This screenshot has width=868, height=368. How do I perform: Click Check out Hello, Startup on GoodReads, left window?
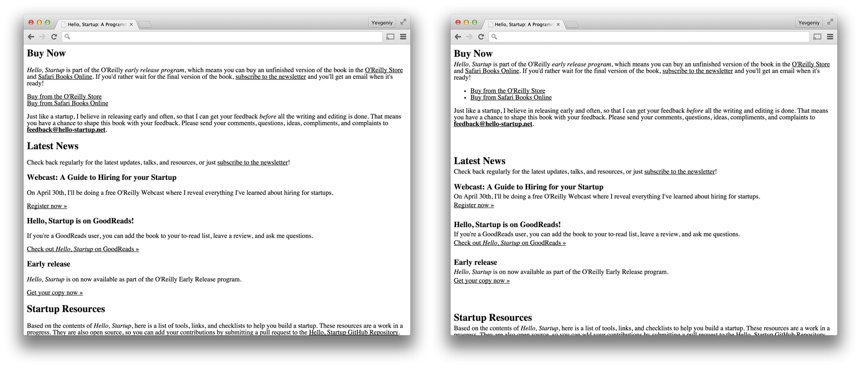(x=83, y=249)
